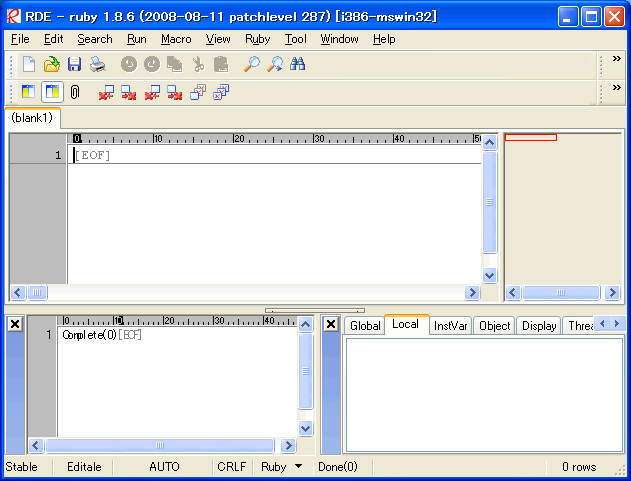The width and height of the screenshot is (631, 481).
Task: Open the Window menu
Action: click(339, 39)
